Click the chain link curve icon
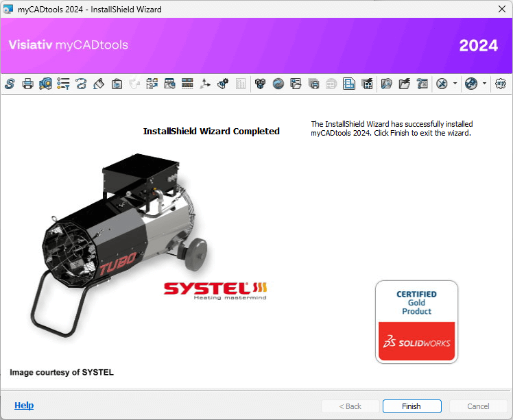This screenshot has height=420, width=513. click(81, 84)
